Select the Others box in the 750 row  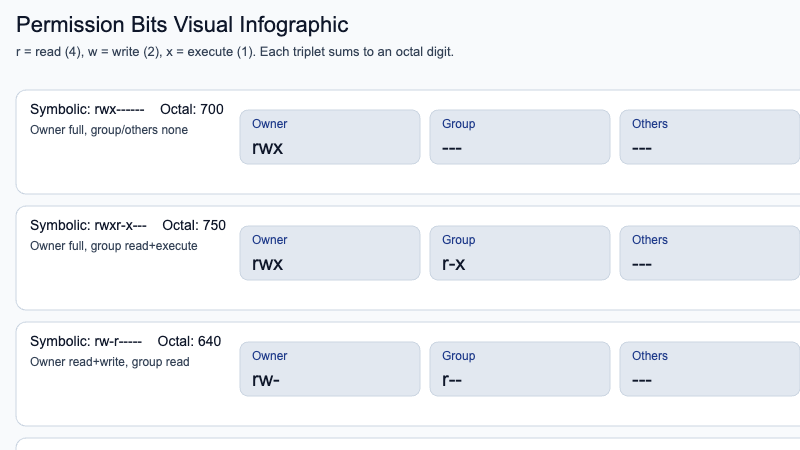click(709, 253)
